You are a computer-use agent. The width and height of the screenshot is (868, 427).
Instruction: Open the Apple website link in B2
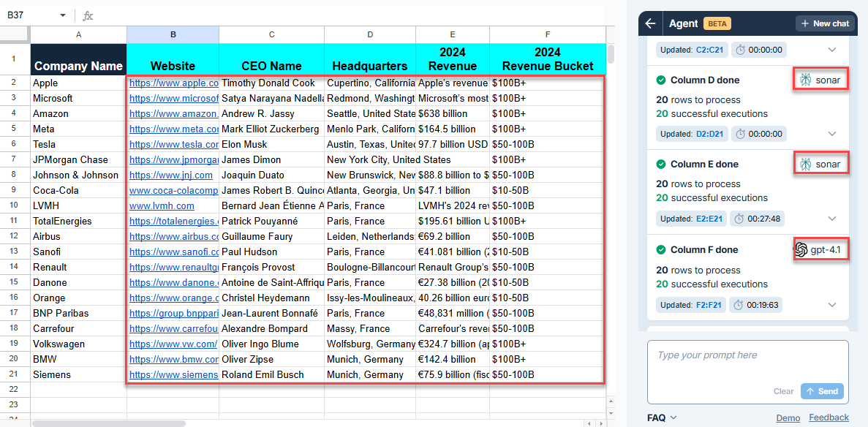173,83
